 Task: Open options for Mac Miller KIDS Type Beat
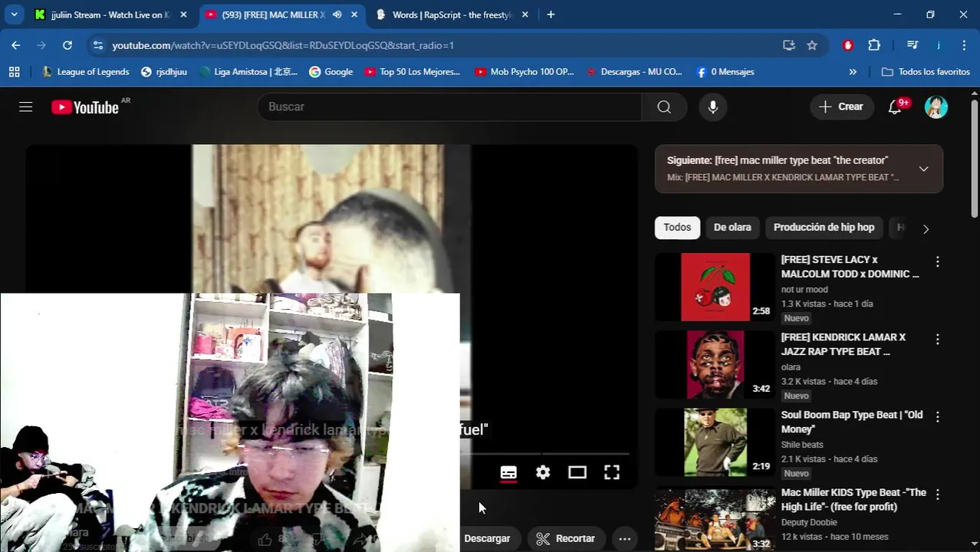[x=937, y=494]
